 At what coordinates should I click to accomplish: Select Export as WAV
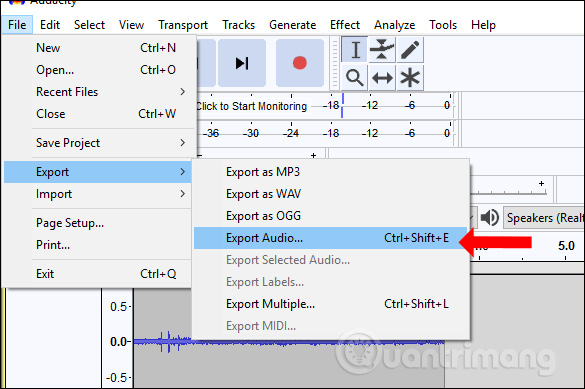(x=331, y=194)
